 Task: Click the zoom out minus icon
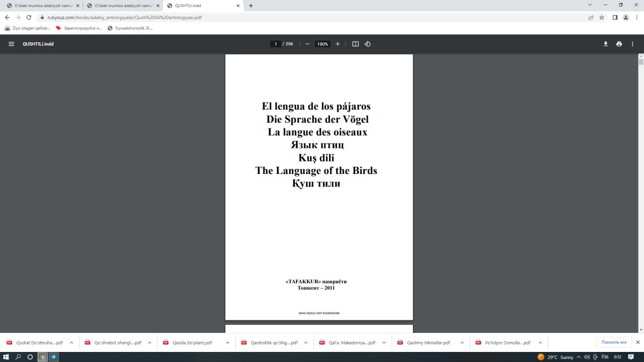point(307,44)
